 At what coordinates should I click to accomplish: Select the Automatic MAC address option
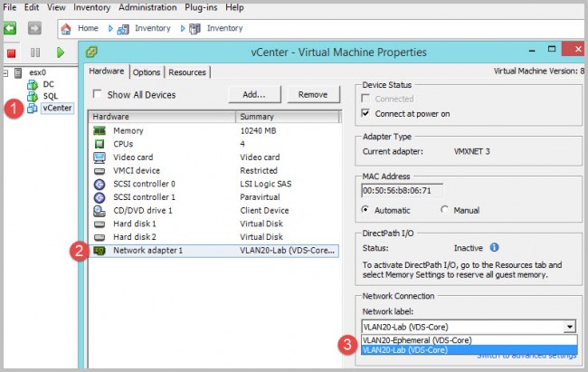pos(365,209)
